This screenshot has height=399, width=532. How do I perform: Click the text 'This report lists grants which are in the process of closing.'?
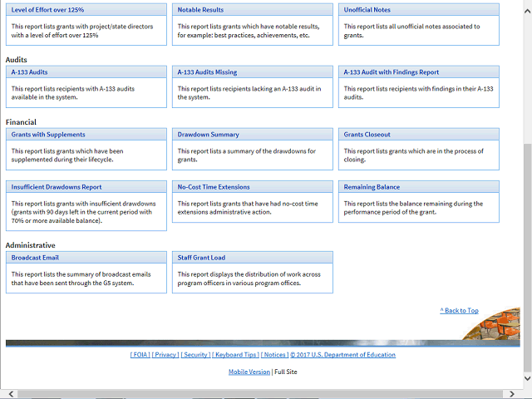tap(414, 155)
